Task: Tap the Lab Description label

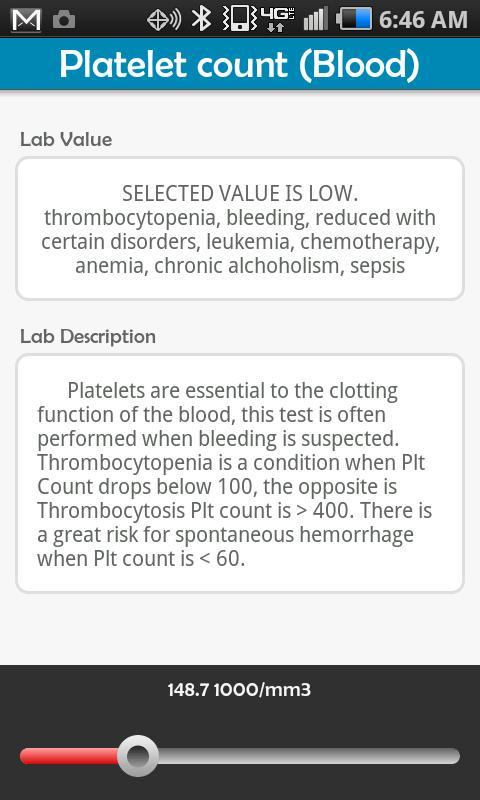Action: click(88, 336)
